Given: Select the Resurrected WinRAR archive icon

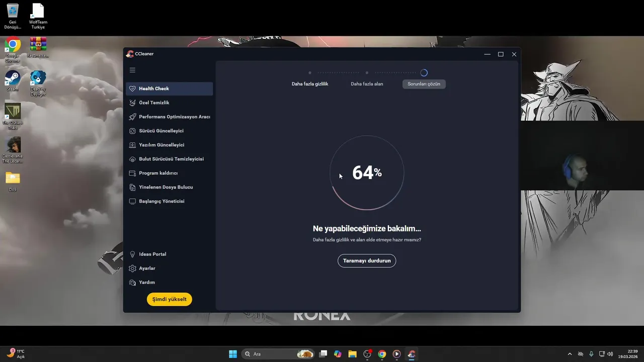Looking at the screenshot, I should point(38,48).
